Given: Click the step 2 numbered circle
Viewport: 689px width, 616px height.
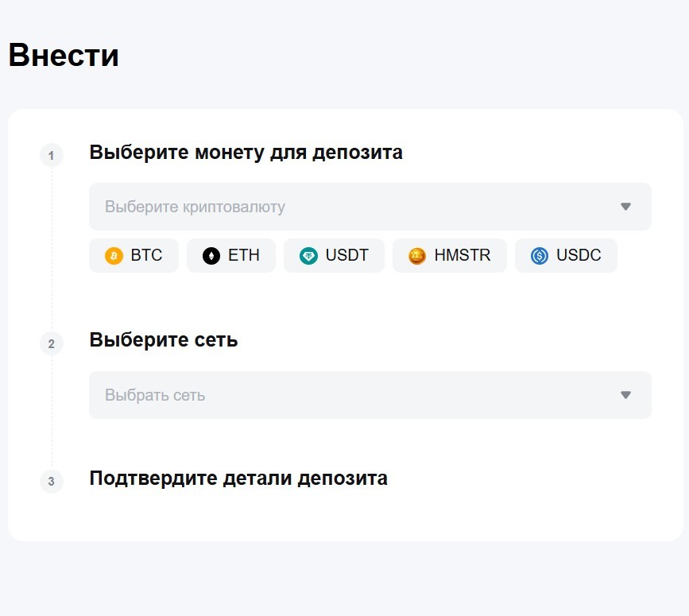Looking at the screenshot, I should 51,343.
